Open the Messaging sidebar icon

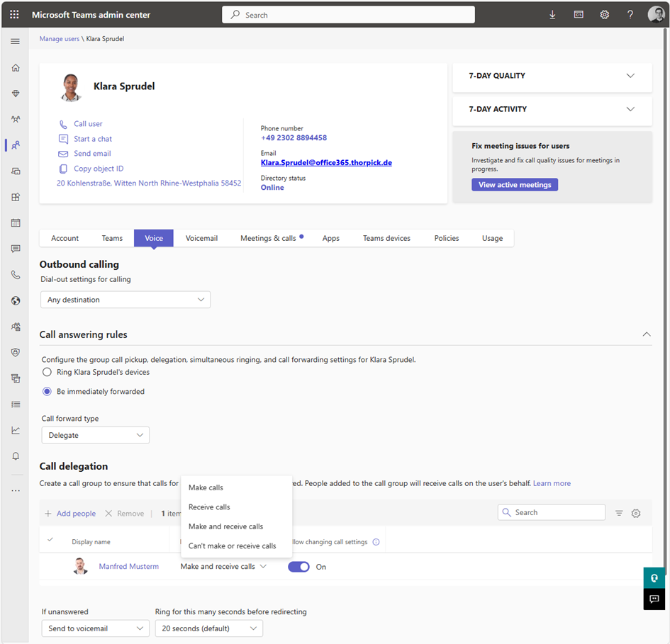pyautogui.click(x=16, y=249)
